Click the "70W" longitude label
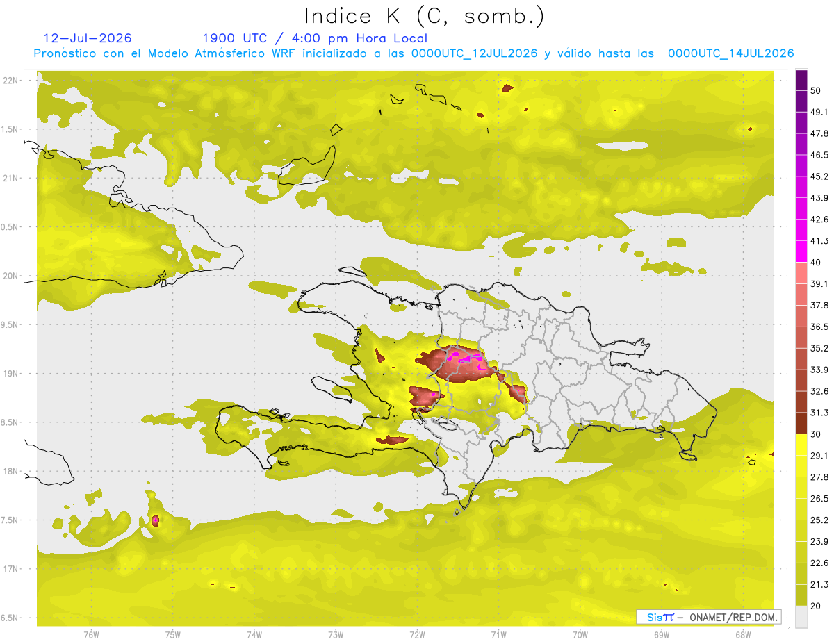 click(580, 635)
